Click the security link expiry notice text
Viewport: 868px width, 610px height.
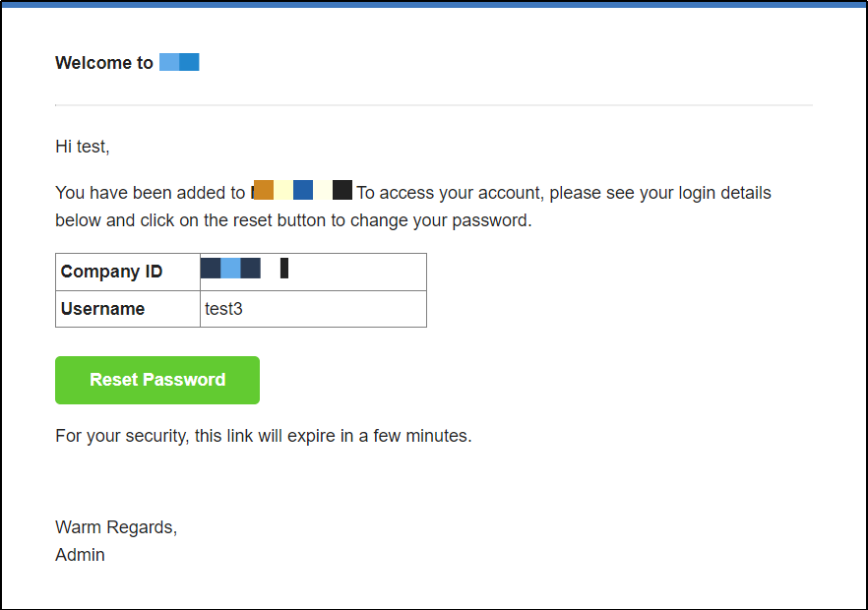click(264, 436)
